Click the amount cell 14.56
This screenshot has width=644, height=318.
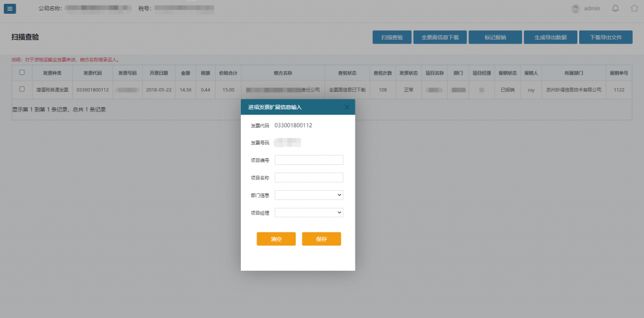(x=186, y=89)
